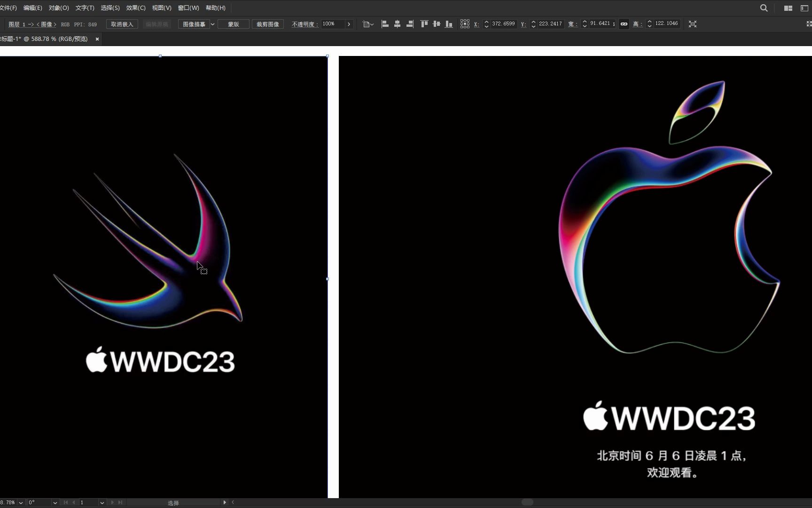Open the zoom level dropdown
Screen dimensions: 812x508
[21, 503]
